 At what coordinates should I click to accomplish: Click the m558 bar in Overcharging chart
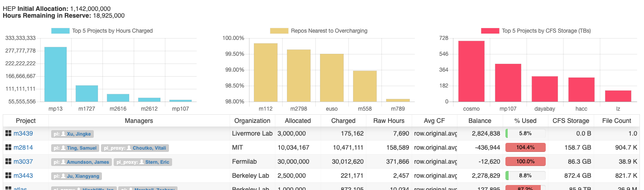(x=365, y=86)
